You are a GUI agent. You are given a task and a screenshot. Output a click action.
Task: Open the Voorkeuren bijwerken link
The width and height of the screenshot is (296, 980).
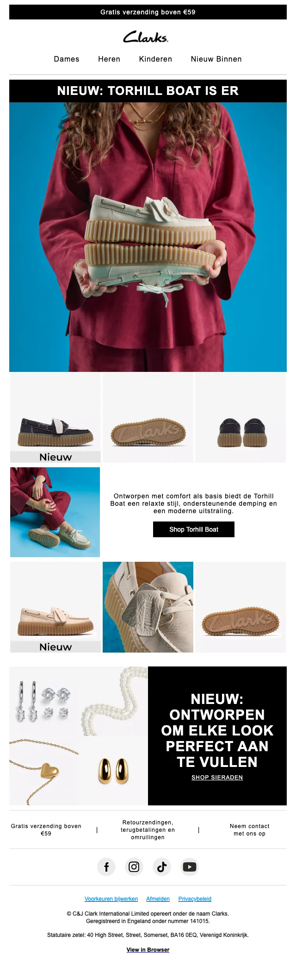click(111, 898)
